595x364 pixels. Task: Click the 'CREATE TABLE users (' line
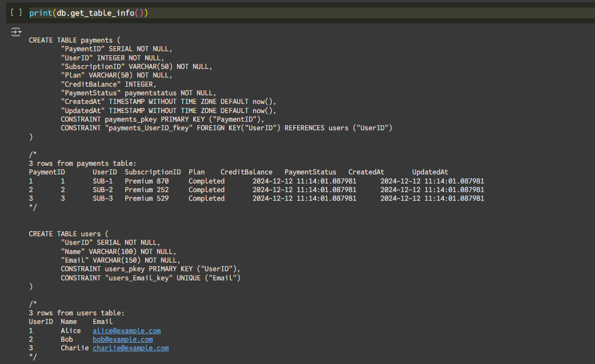(68, 234)
